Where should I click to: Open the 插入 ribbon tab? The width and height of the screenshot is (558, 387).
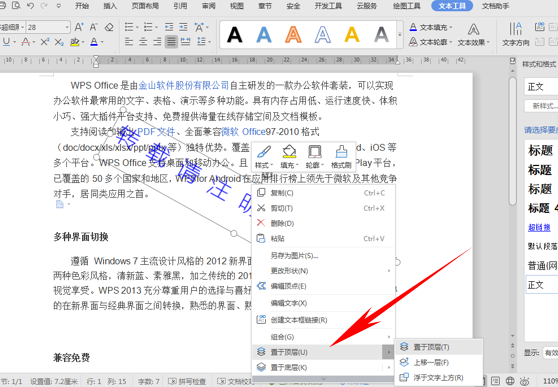[x=110, y=6]
